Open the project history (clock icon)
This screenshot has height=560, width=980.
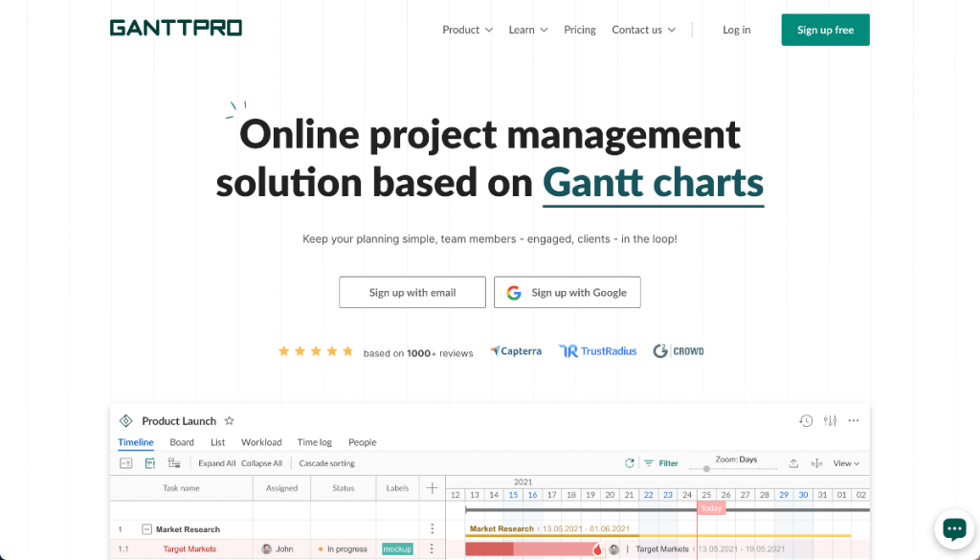805,420
